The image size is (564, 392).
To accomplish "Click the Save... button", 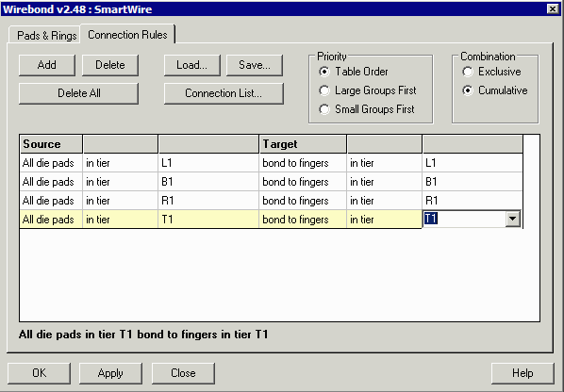I will click(255, 65).
